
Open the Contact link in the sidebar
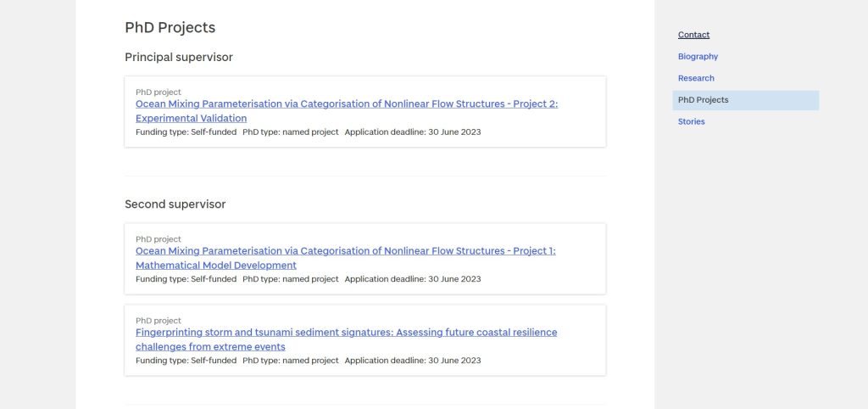point(693,35)
